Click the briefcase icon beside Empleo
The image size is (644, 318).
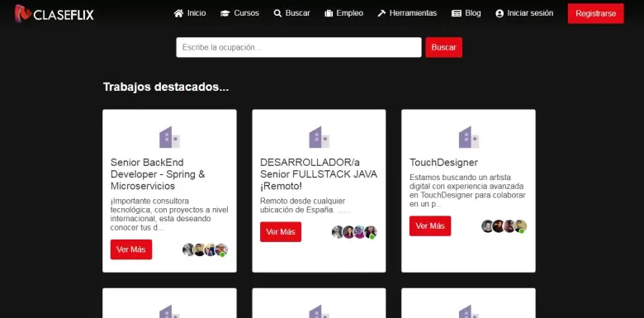(329, 13)
